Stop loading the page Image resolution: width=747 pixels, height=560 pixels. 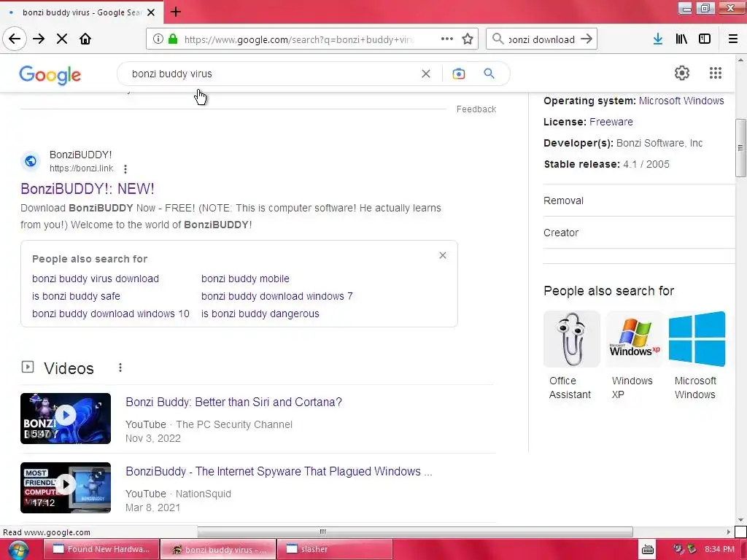coord(62,39)
